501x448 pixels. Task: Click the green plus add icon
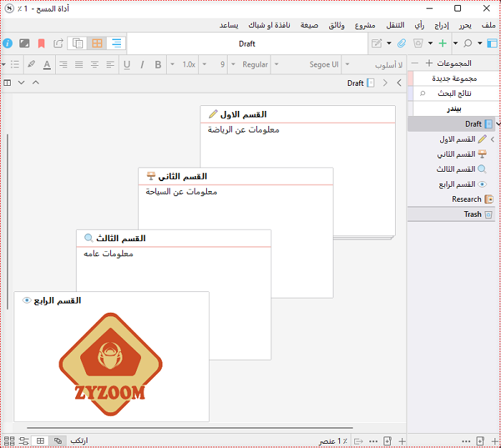point(442,43)
